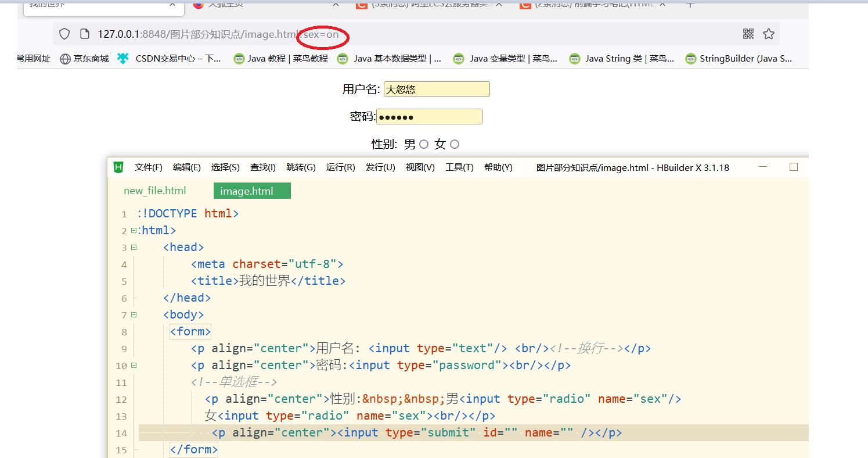The height and width of the screenshot is (458, 868).
Task: Click the tracking protection shield icon
Action: (x=64, y=34)
